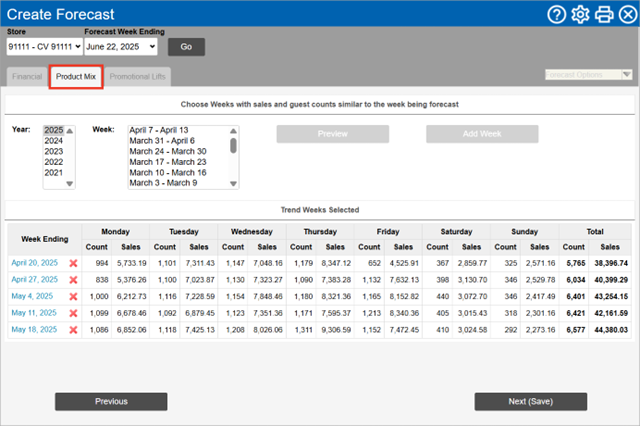This screenshot has width=640, height=426.
Task: Delete the May 4, 2025 trend week
Action: click(73, 297)
